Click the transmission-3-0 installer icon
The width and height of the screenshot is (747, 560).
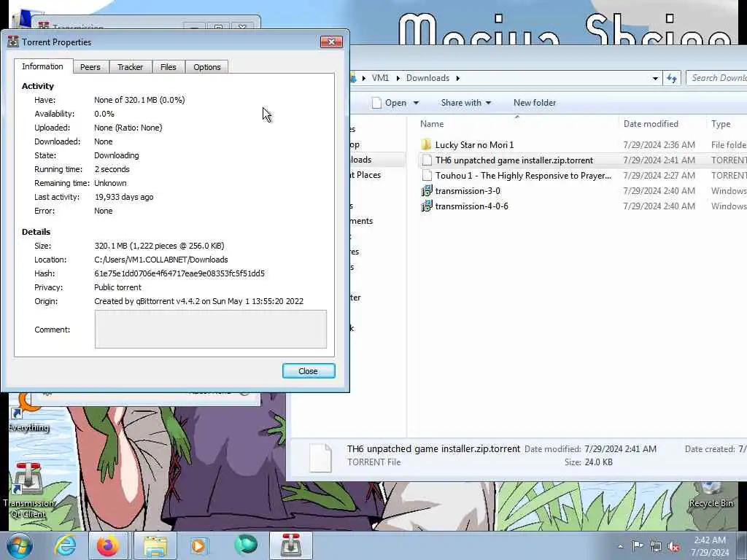coord(426,190)
